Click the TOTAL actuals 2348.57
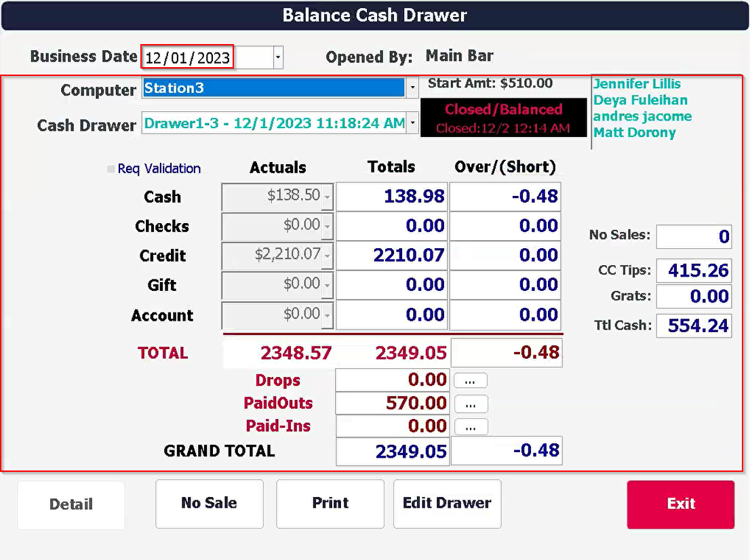Screen dimensions: 750x560 coord(296,353)
